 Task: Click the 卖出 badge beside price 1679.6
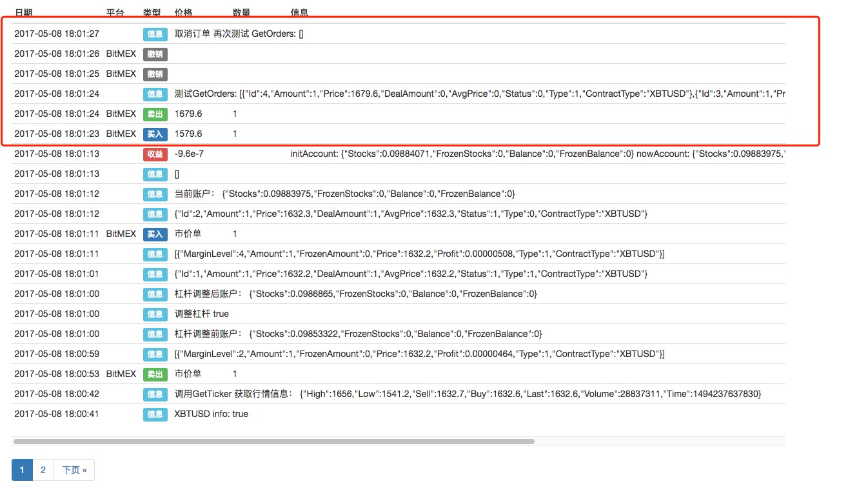coord(155,114)
